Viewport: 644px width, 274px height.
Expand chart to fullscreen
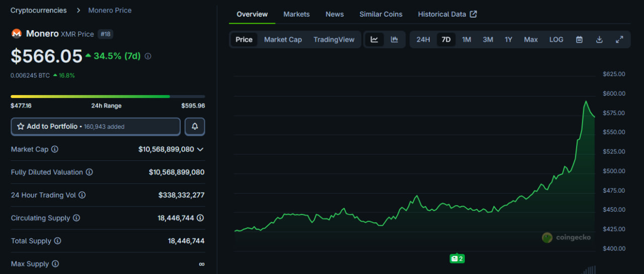click(x=619, y=40)
